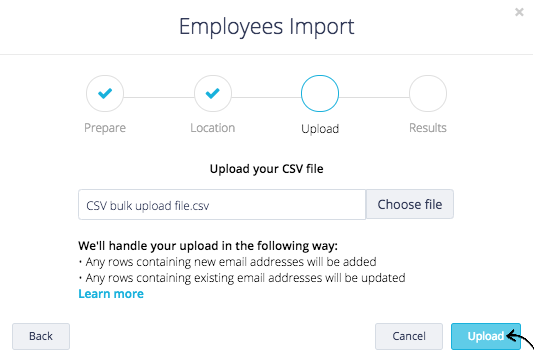Go back to the previous step
The height and width of the screenshot is (363, 534).
pos(41,336)
